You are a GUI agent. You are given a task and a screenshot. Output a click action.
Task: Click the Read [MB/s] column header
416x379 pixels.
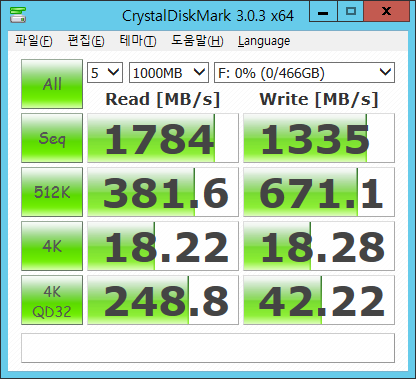point(163,99)
